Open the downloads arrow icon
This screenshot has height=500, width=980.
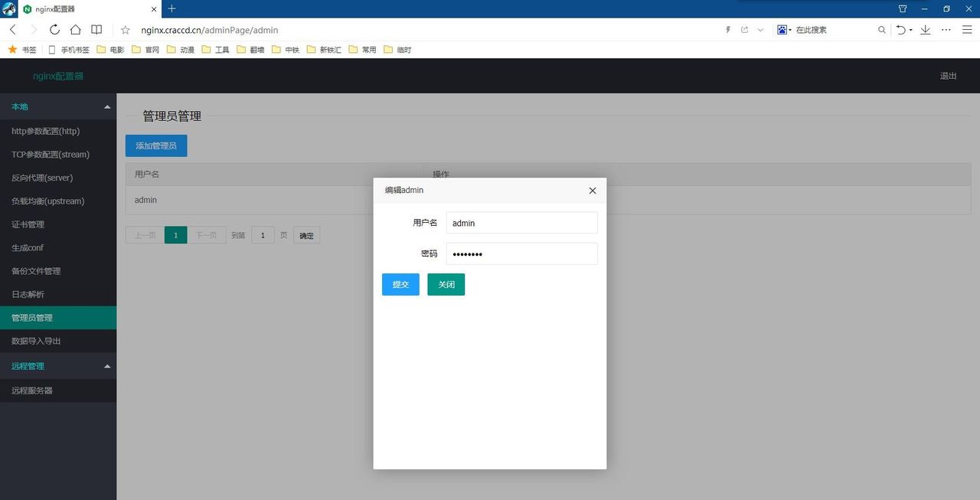pos(925,30)
